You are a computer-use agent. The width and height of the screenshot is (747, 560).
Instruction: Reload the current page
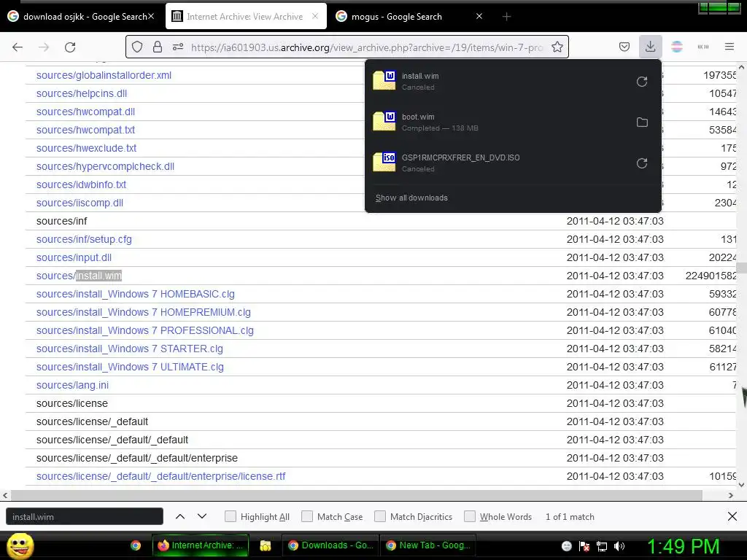click(70, 47)
